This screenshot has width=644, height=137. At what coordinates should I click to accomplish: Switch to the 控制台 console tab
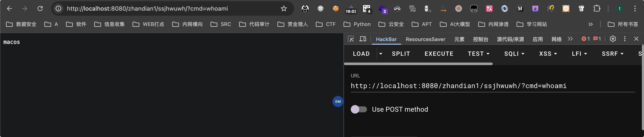click(x=481, y=39)
